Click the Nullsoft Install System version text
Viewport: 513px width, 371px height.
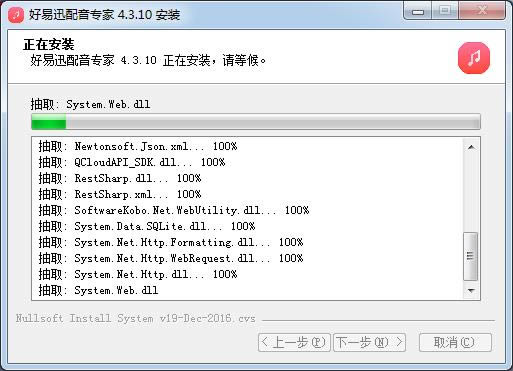click(x=136, y=318)
